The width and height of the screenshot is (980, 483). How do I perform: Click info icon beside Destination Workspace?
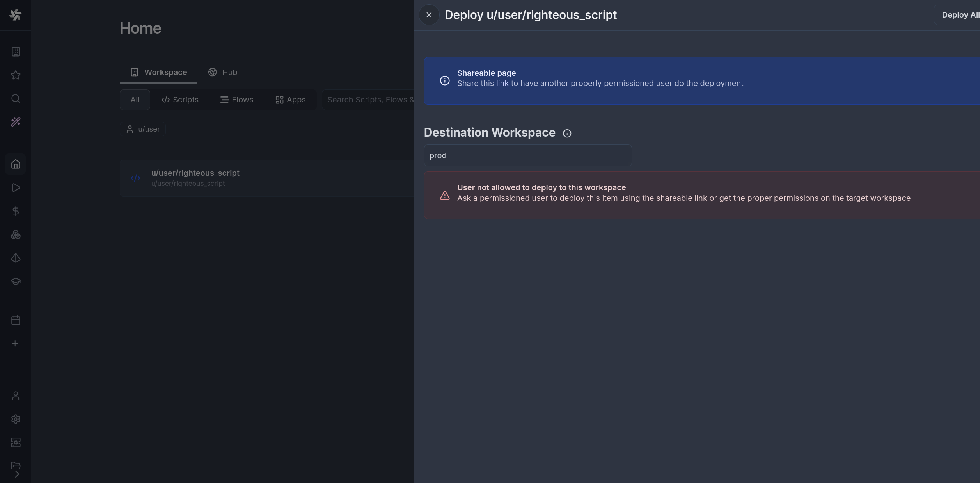point(567,134)
